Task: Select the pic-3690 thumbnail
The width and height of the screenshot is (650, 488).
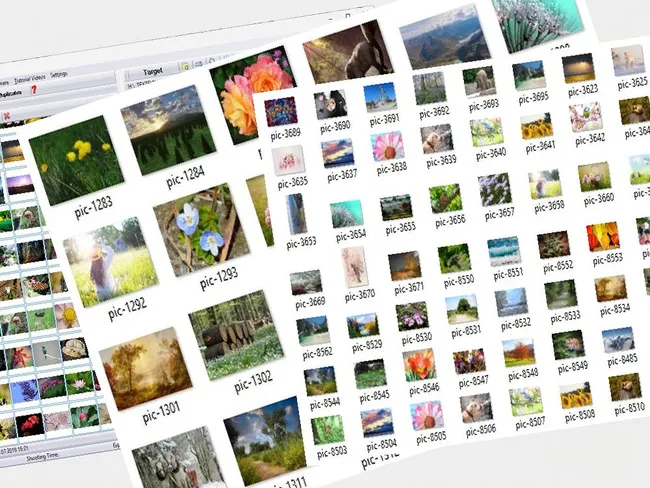Action: tap(330, 104)
